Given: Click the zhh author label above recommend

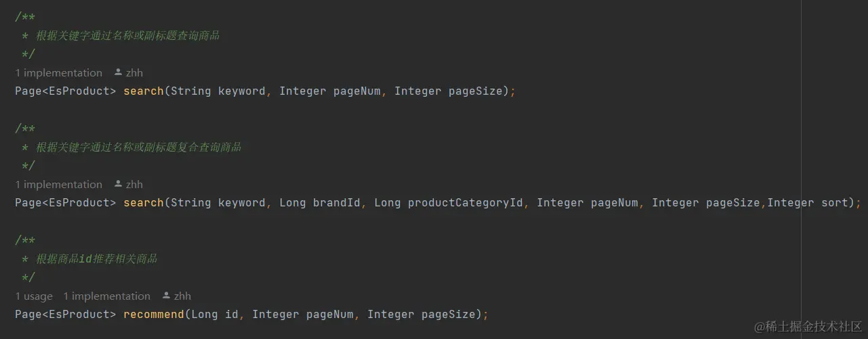Looking at the screenshot, I should point(182,296).
